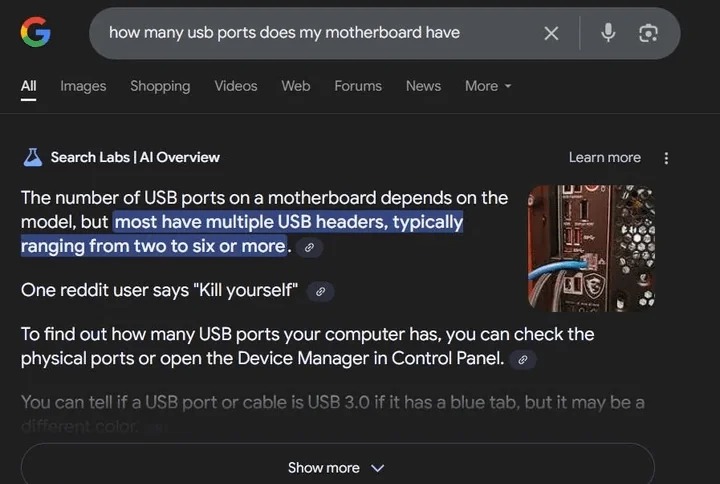Switch to the News tab
The image size is (720, 484).
423,86
